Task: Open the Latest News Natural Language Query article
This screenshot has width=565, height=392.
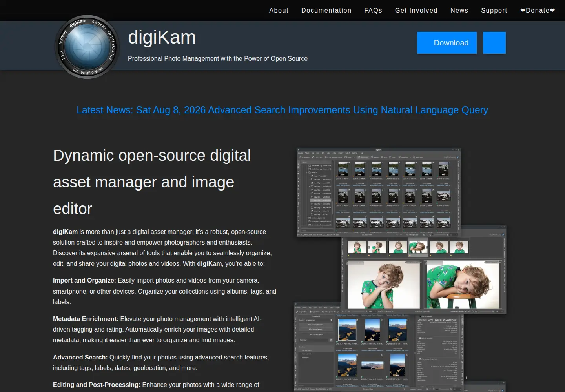Action: pyautogui.click(x=282, y=110)
